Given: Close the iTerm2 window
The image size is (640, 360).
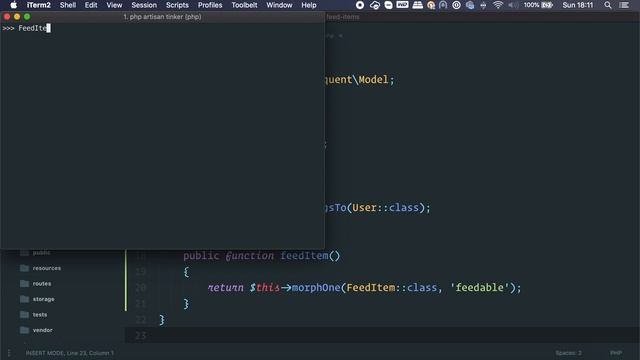Looking at the screenshot, I should pyautogui.click(x=7, y=17).
